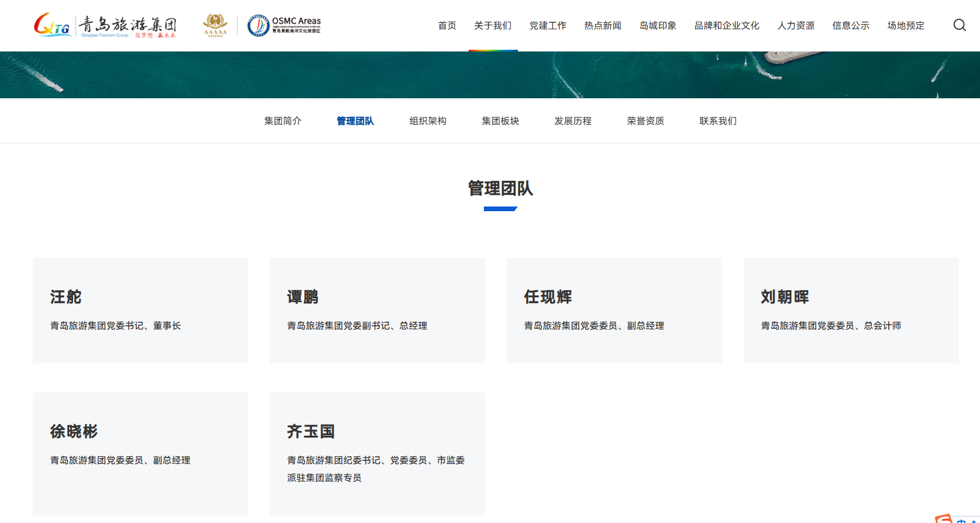Open the 首页 home menu item

(447, 26)
